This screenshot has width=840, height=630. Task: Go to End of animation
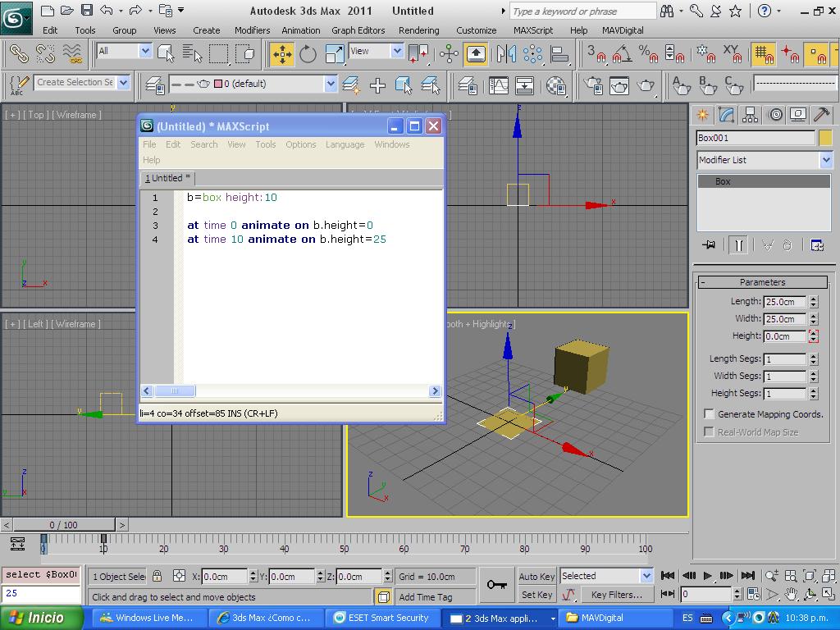pos(748,576)
